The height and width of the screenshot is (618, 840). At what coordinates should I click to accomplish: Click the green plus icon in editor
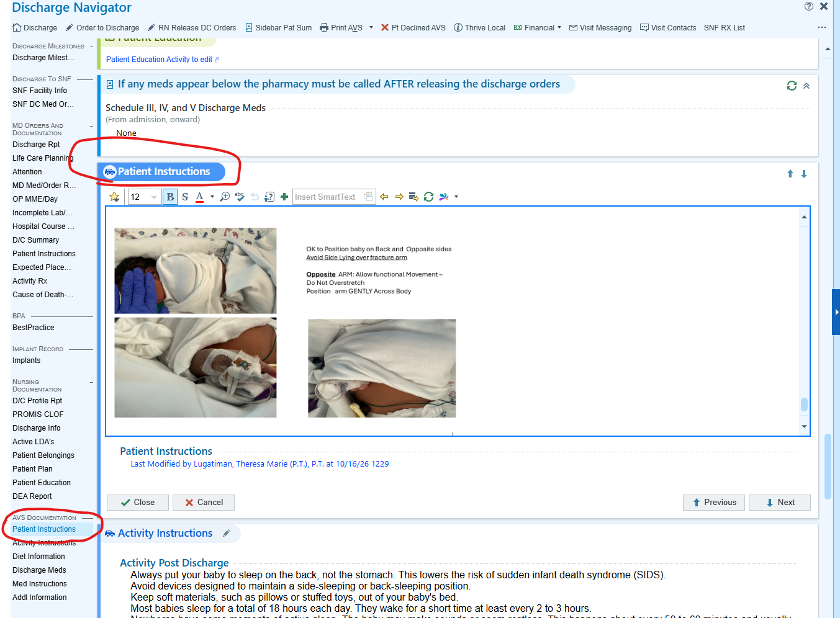coord(284,197)
